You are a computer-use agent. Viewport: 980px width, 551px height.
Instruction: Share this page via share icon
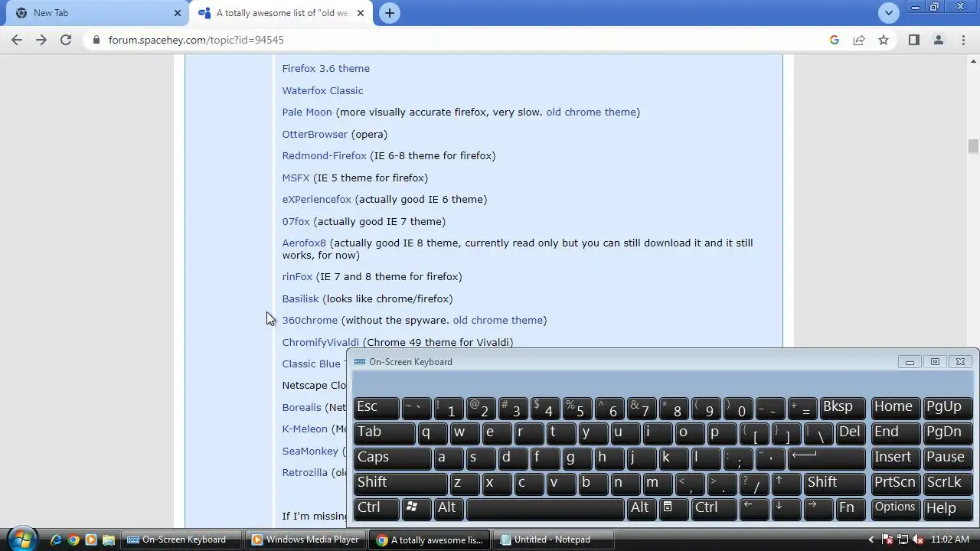(859, 40)
